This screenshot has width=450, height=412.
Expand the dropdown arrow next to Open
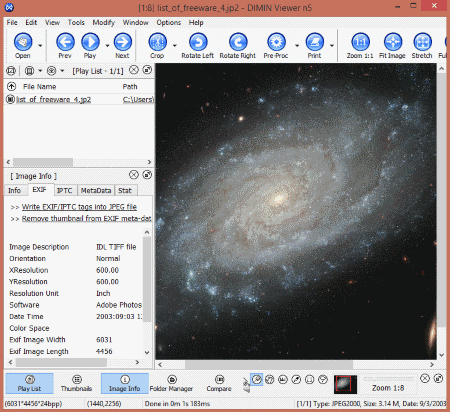coord(40,45)
